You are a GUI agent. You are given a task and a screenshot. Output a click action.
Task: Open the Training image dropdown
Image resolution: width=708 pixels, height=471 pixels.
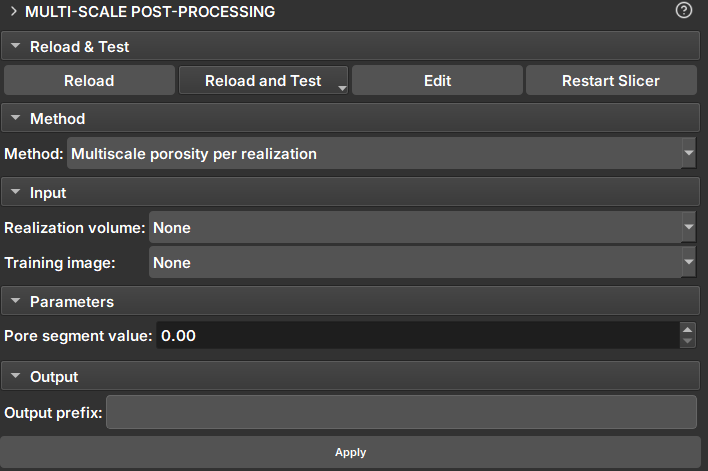tap(688, 263)
